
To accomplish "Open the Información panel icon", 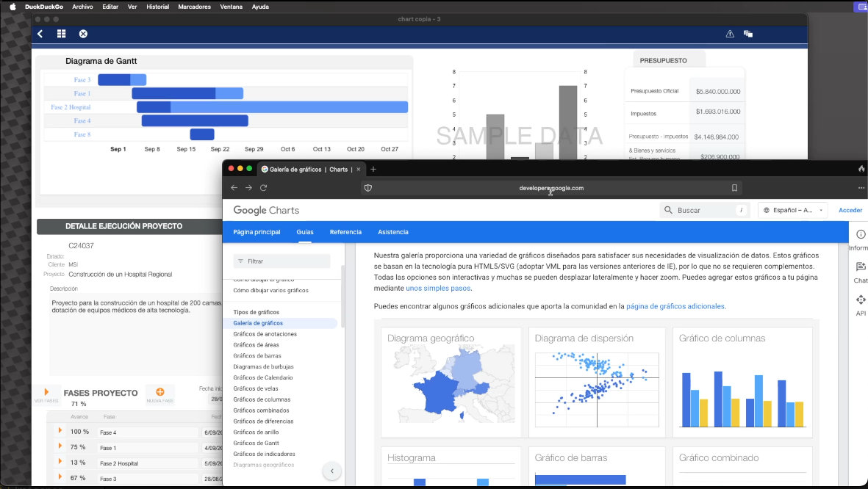I will pyautogui.click(x=861, y=234).
